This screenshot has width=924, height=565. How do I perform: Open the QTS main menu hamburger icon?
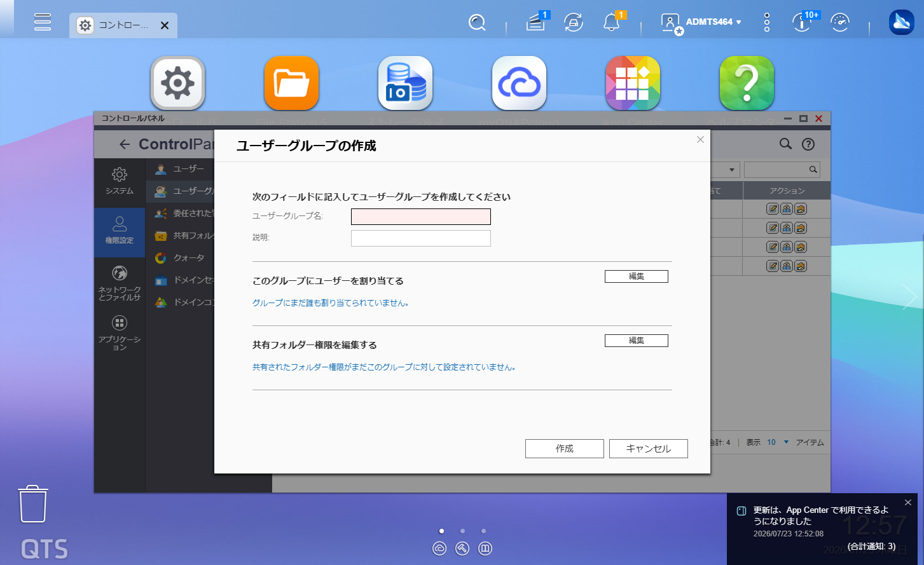[x=43, y=22]
